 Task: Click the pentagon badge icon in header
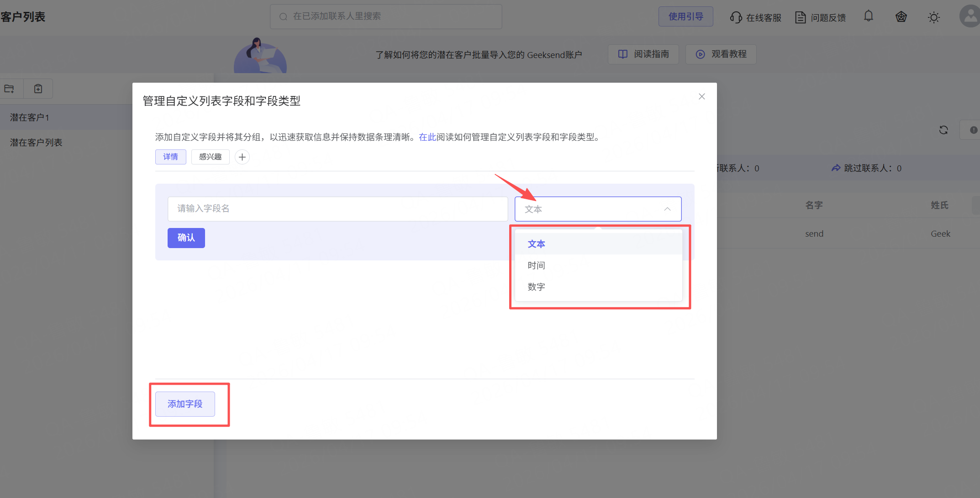pyautogui.click(x=901, y=17)
